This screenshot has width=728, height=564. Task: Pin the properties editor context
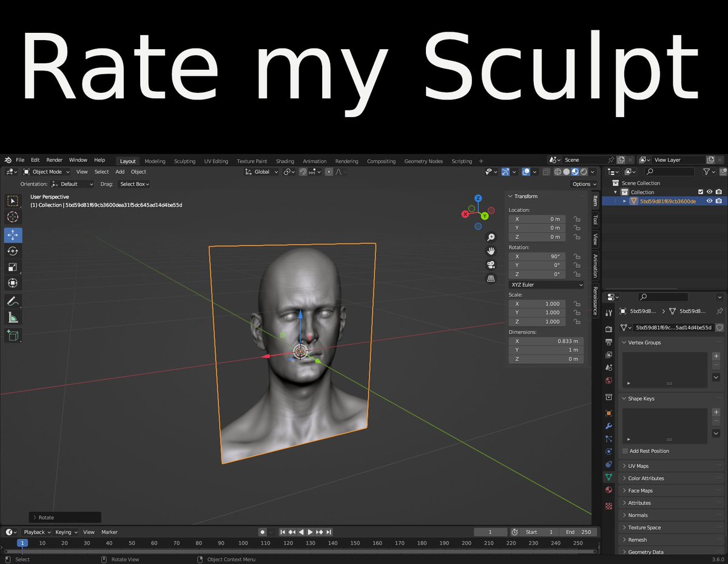click(720, 311)
